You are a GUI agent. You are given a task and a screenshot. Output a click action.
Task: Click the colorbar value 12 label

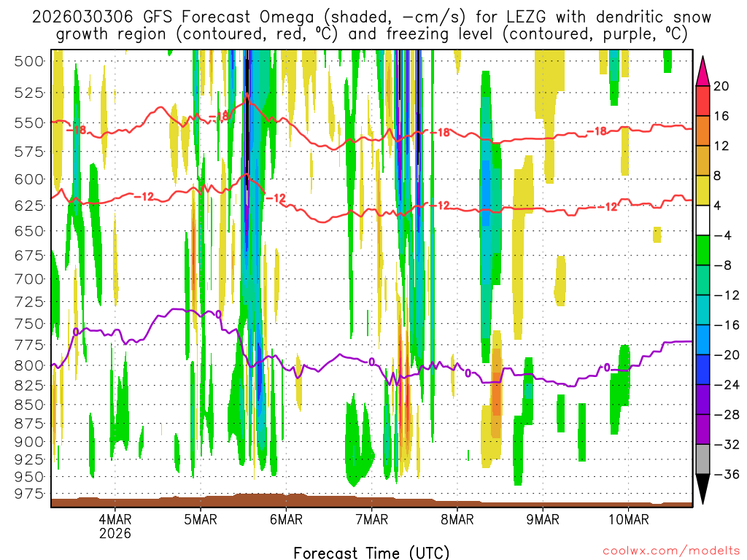coord(721,146)
